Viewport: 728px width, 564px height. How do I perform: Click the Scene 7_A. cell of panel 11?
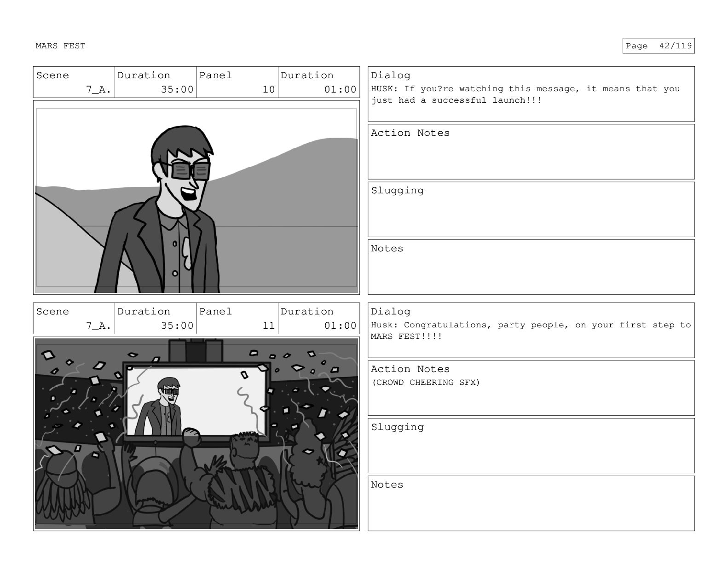74,319
